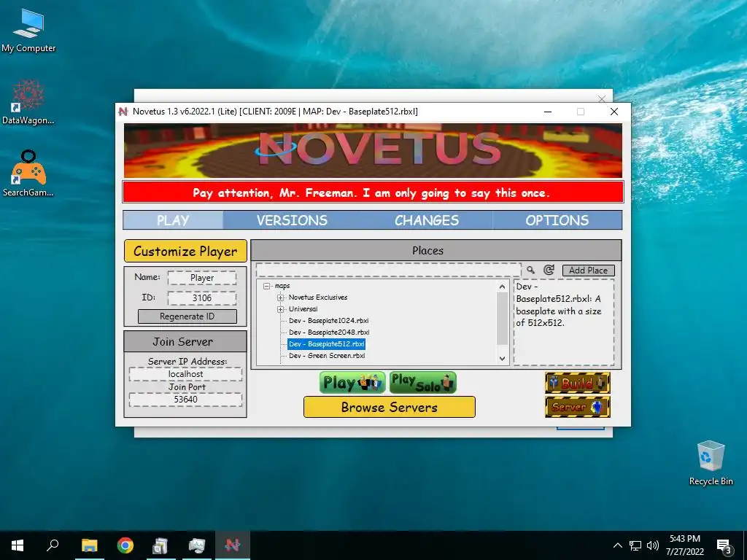
Task: Click the Server button
Action: [578, 407]
